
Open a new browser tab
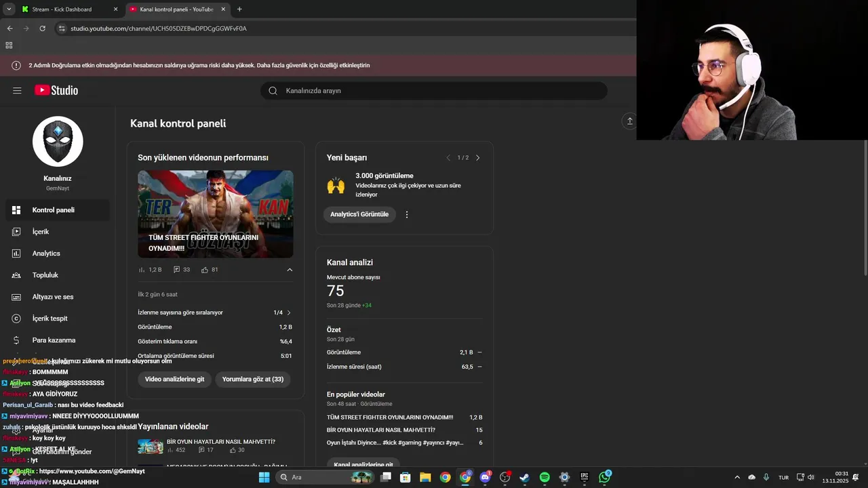coord(239,9)
